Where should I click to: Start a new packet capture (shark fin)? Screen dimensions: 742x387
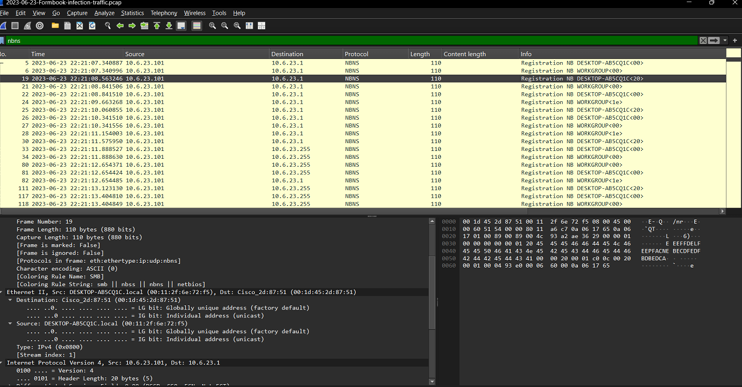[2, 26]
